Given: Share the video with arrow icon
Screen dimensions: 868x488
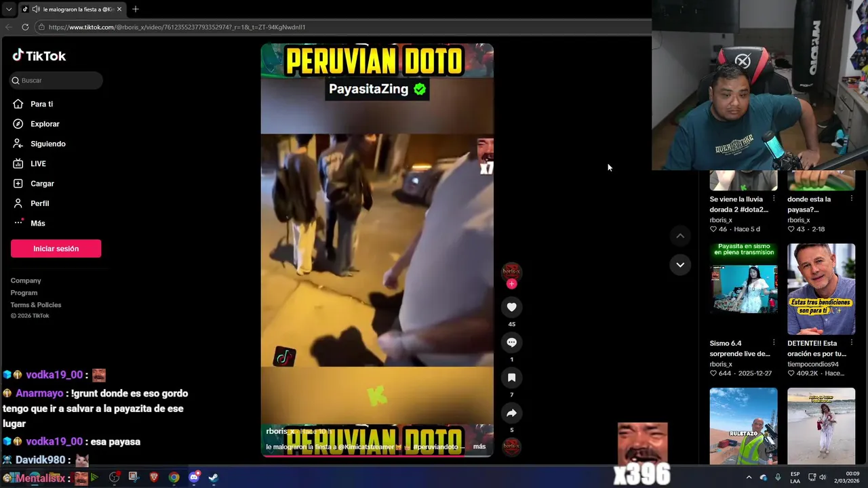Looking at the screenshot, I should (512, 413).
